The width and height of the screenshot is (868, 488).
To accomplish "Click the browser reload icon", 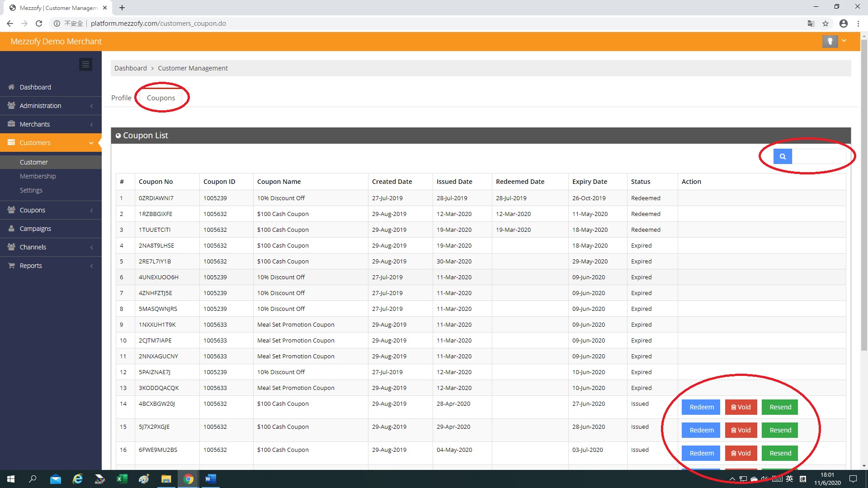I will click(39, 23).
